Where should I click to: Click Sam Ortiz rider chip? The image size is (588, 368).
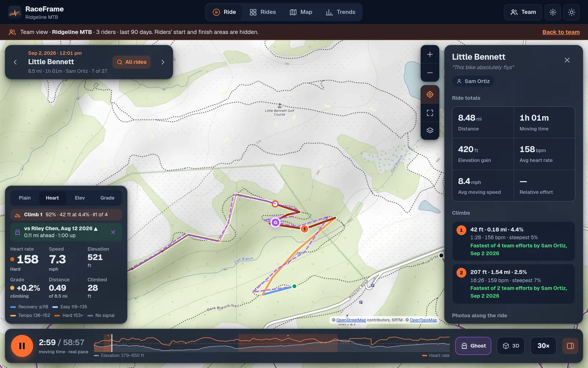[x=473, y=81]
